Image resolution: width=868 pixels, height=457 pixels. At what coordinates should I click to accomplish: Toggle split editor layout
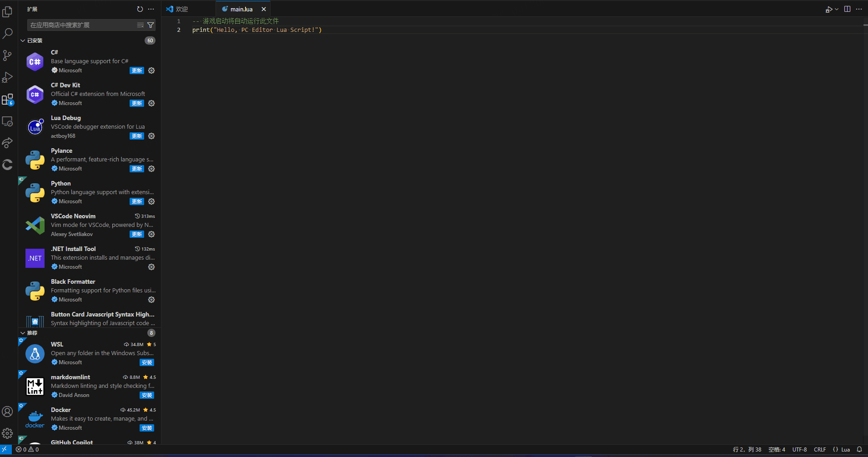(x=848, y=9)
